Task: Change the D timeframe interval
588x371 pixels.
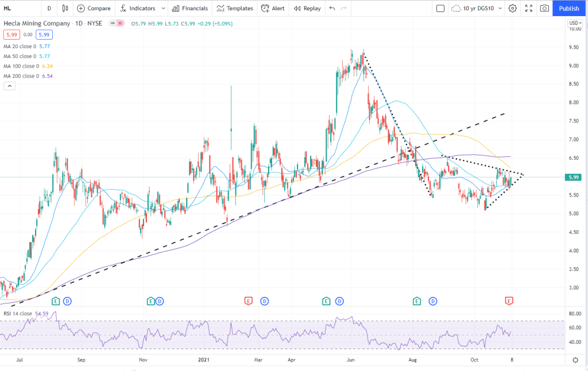Action: pyautogui.click(x=49, y=9)
